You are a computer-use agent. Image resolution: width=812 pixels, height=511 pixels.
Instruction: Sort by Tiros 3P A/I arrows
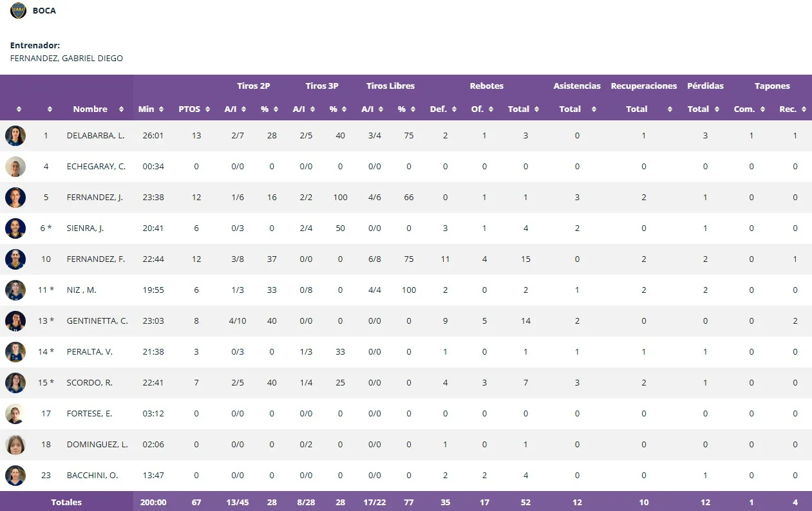(x=312, y=109)
